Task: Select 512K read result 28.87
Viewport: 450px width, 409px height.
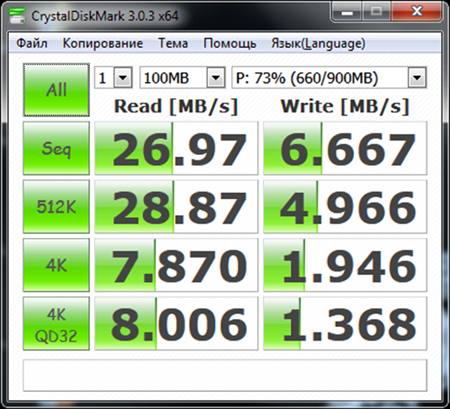Action: [x=176, y=207]
